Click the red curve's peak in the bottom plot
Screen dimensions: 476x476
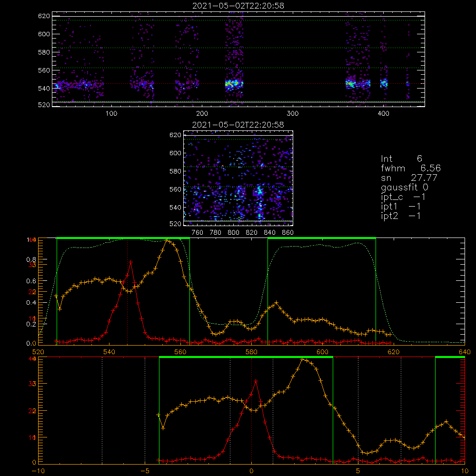pos(256,381)
